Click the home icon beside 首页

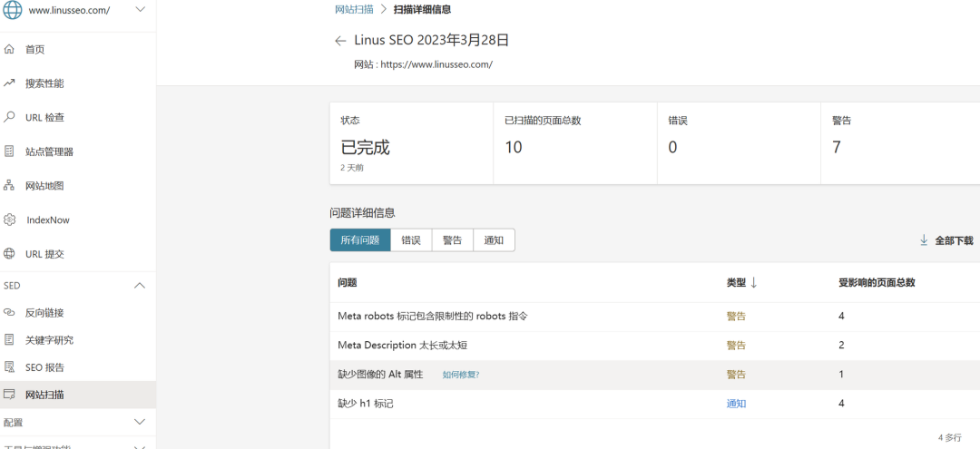pyautogui.click(x=9, y=49)
